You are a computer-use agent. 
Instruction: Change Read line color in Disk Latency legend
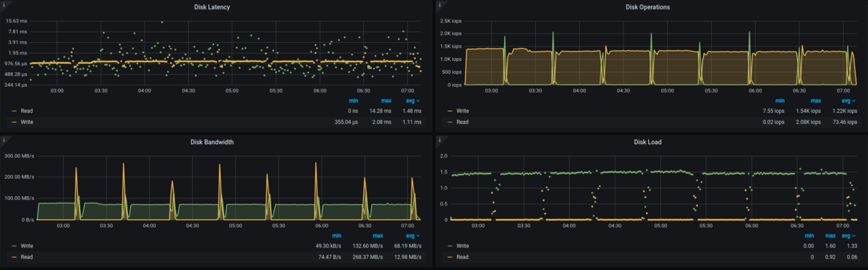click(x=14, y=111)
